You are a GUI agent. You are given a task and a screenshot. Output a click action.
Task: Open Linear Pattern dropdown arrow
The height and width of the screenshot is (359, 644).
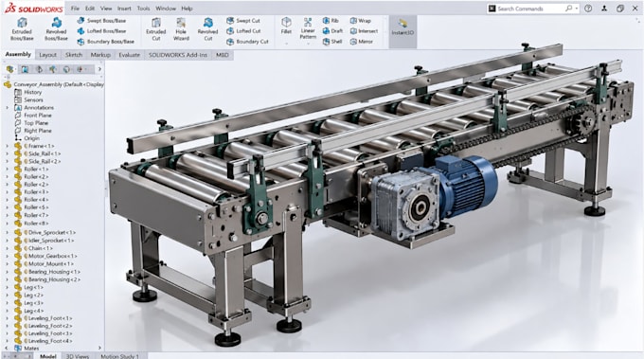click(308, 44)
